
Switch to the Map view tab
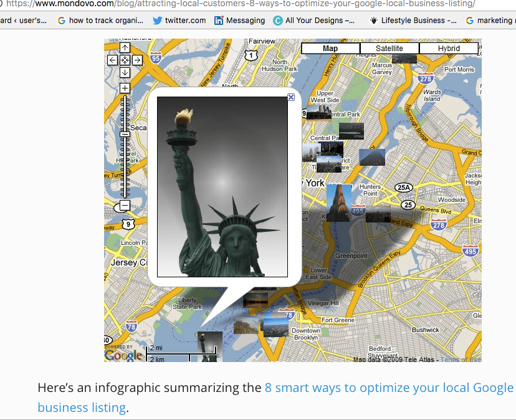pyautogui.click(x=330, y=49)
